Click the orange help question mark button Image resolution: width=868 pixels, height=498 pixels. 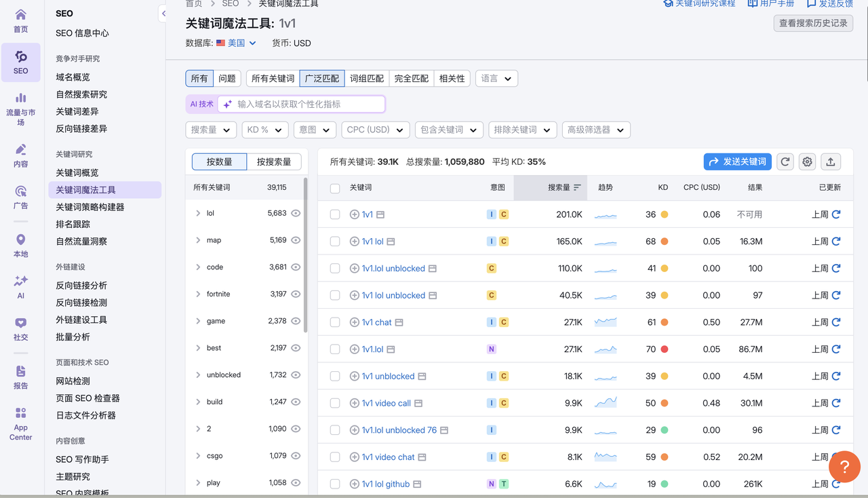[x=844, y=466]
